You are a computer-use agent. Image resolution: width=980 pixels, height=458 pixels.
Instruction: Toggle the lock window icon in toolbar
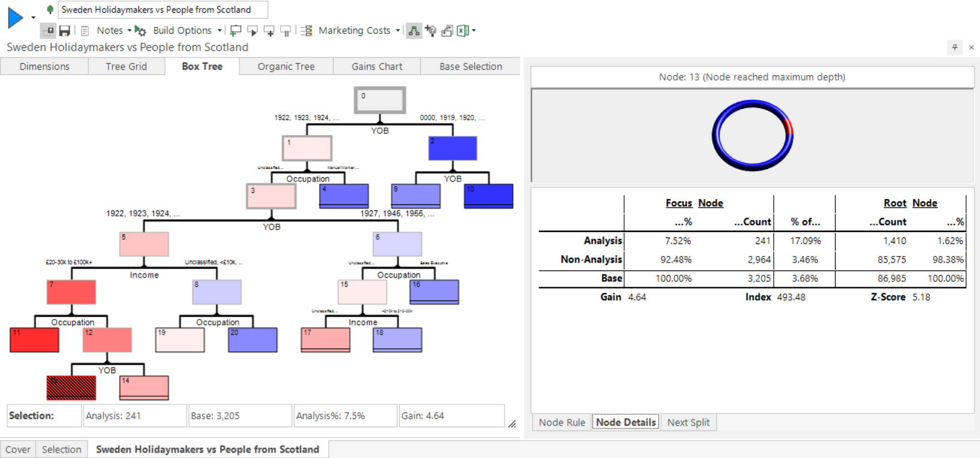click(48, 31)
